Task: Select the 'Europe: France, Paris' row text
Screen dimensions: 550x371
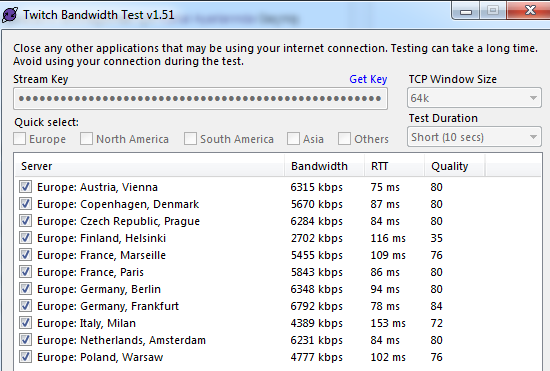Action: point(90,272)
